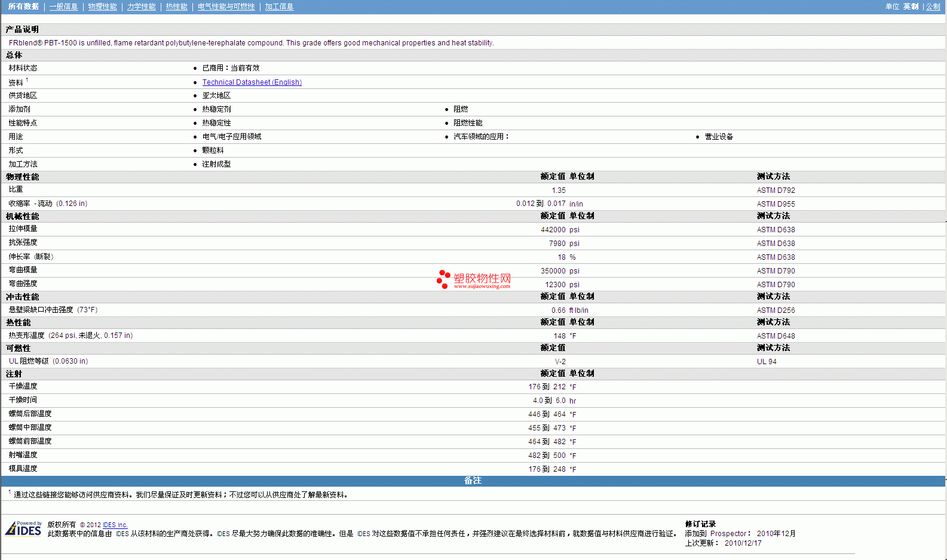Click the IDES Inc. copyright link
The width and height of the screenshot is (947, 560).
(115, 525)
